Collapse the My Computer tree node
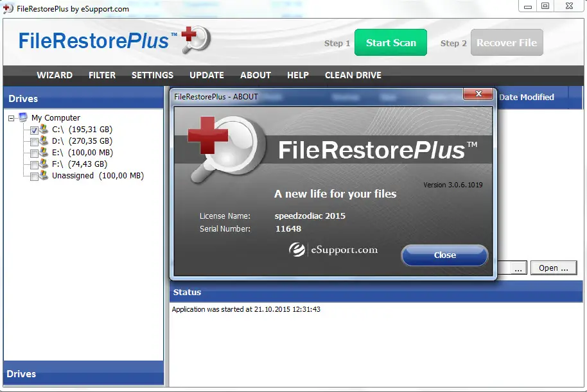587x392 pixels. tap(11, 118)
